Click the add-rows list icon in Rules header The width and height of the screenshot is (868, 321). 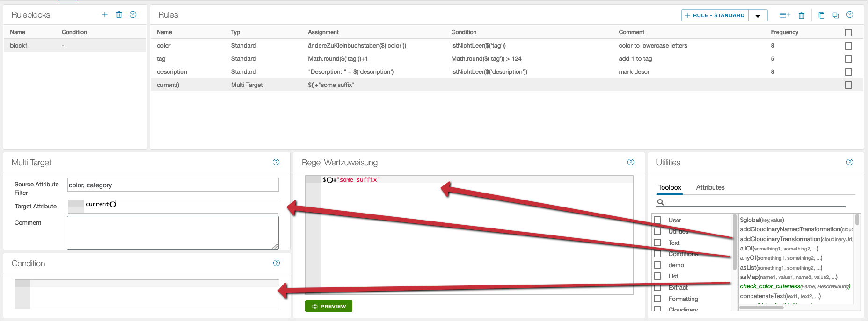click(785, 15)
